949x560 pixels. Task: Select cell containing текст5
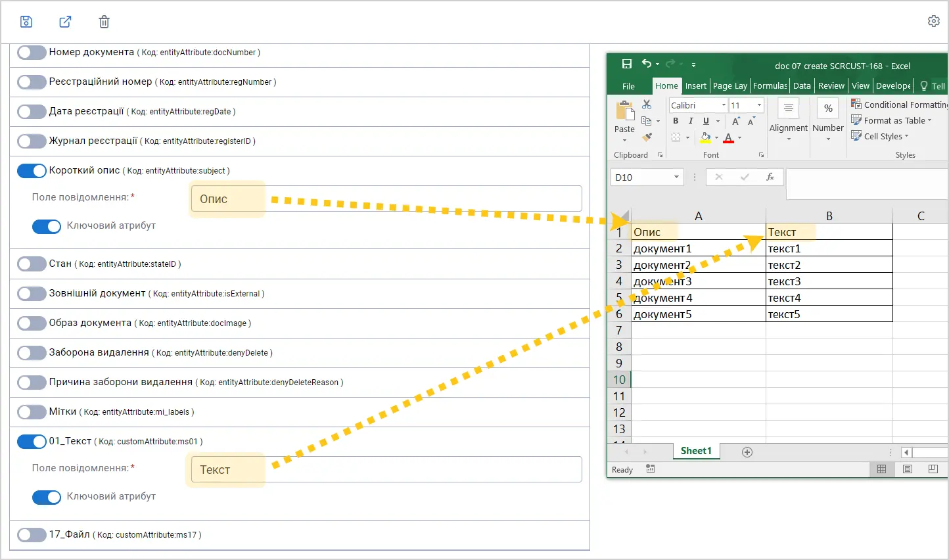829,314
